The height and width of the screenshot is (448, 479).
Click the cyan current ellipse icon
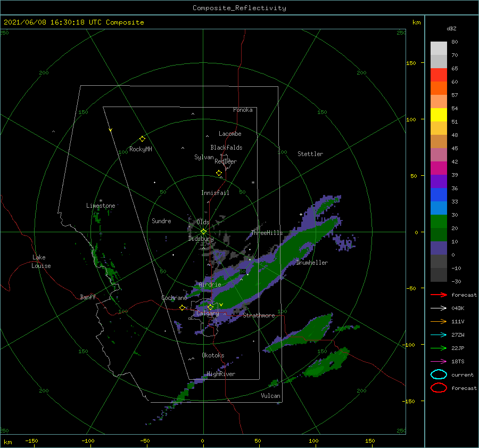439,374
